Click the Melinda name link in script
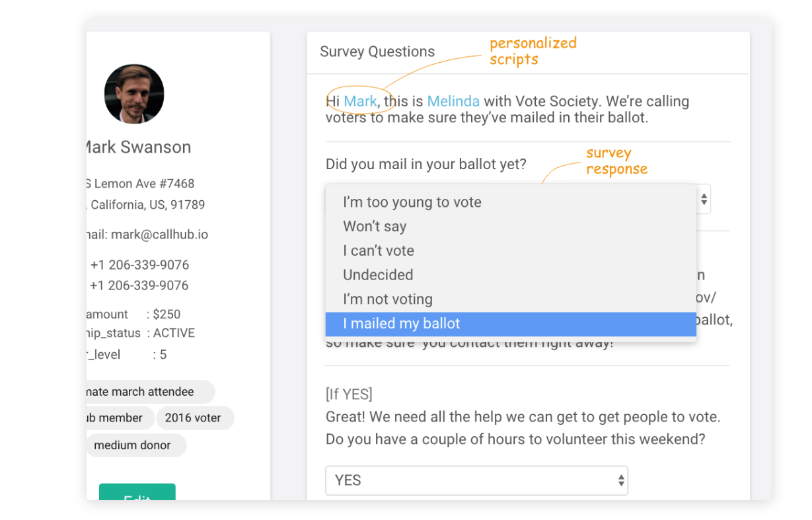Viewport: 812px width, 520px height. tap(453, 101)
